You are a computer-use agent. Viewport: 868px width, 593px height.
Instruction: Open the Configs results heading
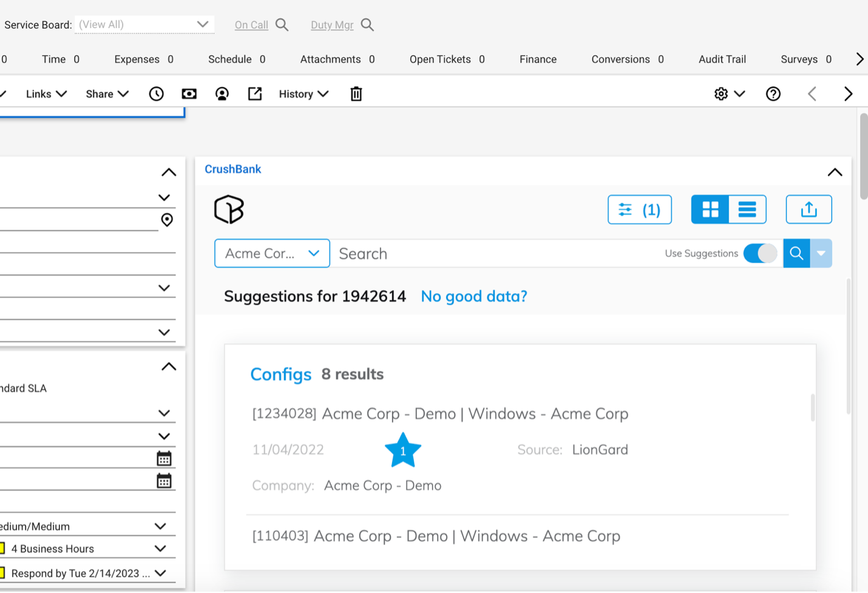pyautogui.click(x=281, y=374)
